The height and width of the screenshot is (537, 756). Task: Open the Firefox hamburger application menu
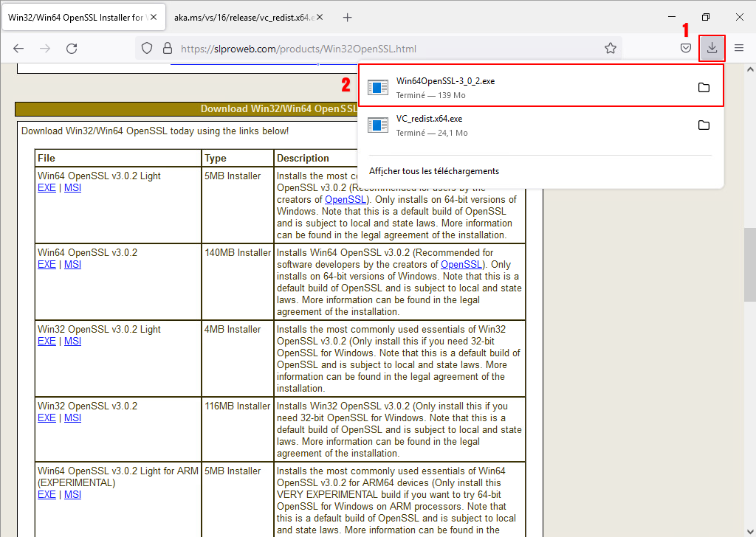coord(739,48)
